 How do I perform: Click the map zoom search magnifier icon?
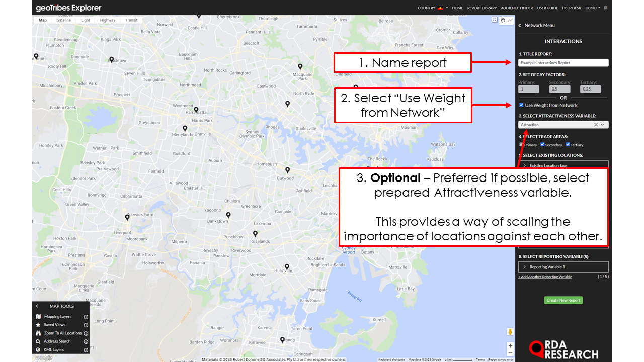pos(495,20)
